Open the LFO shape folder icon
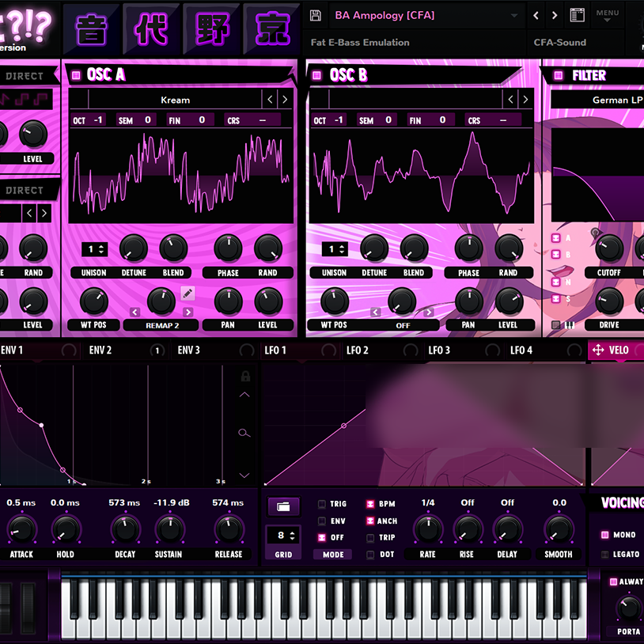 click(x=283, y=506)
